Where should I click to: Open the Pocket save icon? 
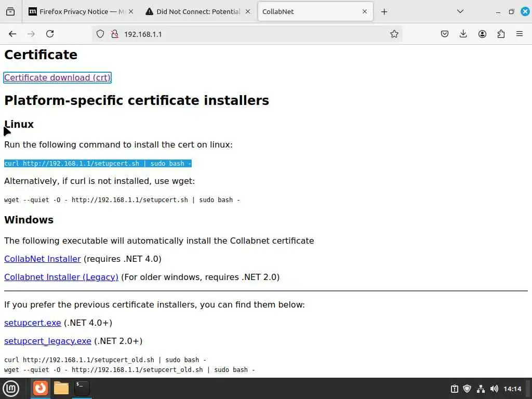click(445, 34)
